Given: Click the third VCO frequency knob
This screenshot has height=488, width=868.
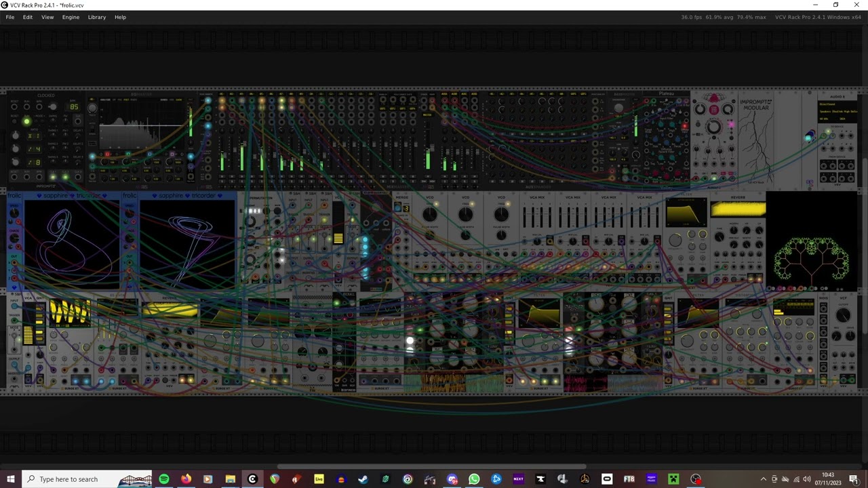Looking at the screenshot, I should click(x=501, y=216).
